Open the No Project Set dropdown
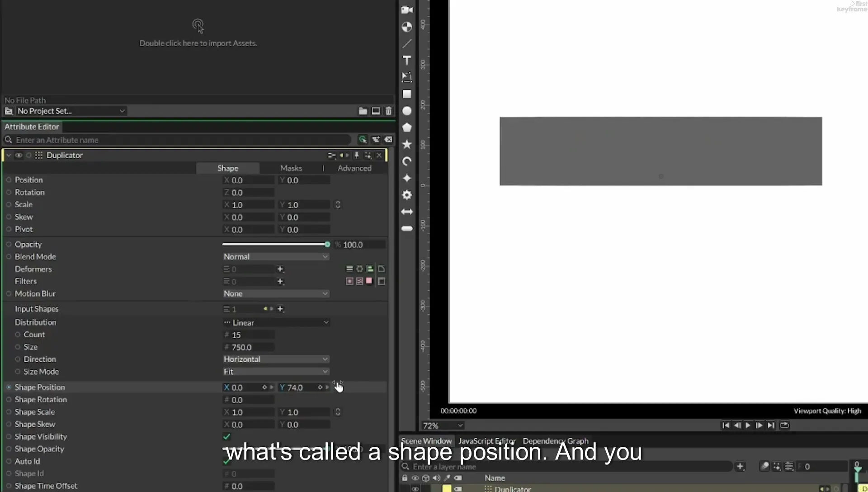868x492 pixels. pos(71,111)
